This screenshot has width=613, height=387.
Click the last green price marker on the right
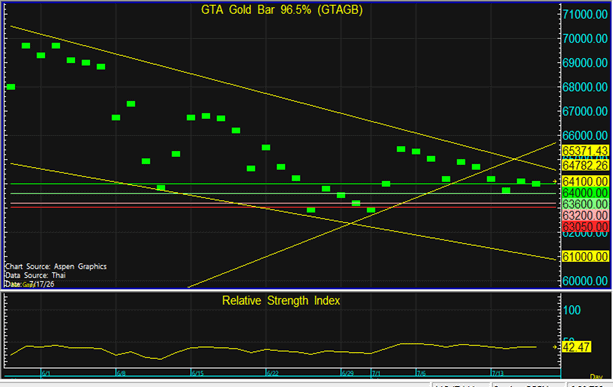click(x=536, y=184)
